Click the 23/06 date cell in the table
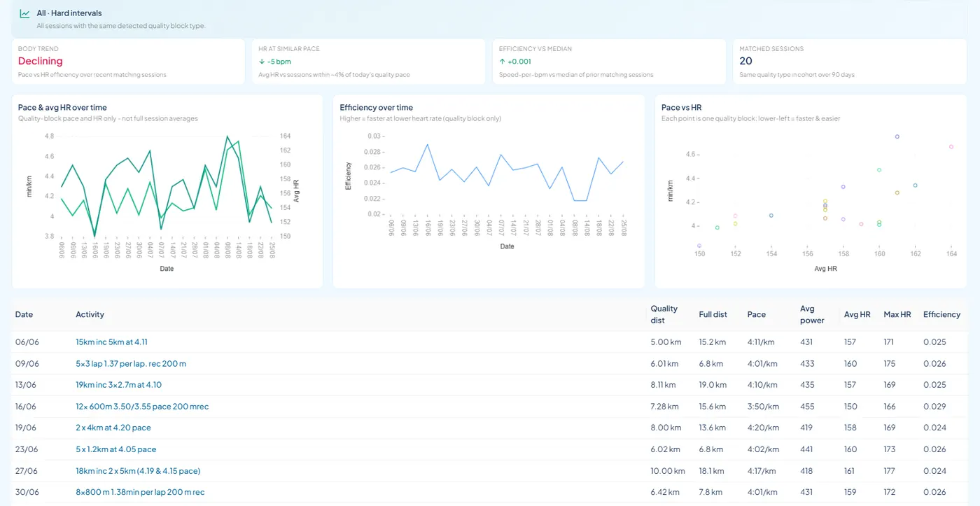Screen dimensions: 980x506 (27, 449)
